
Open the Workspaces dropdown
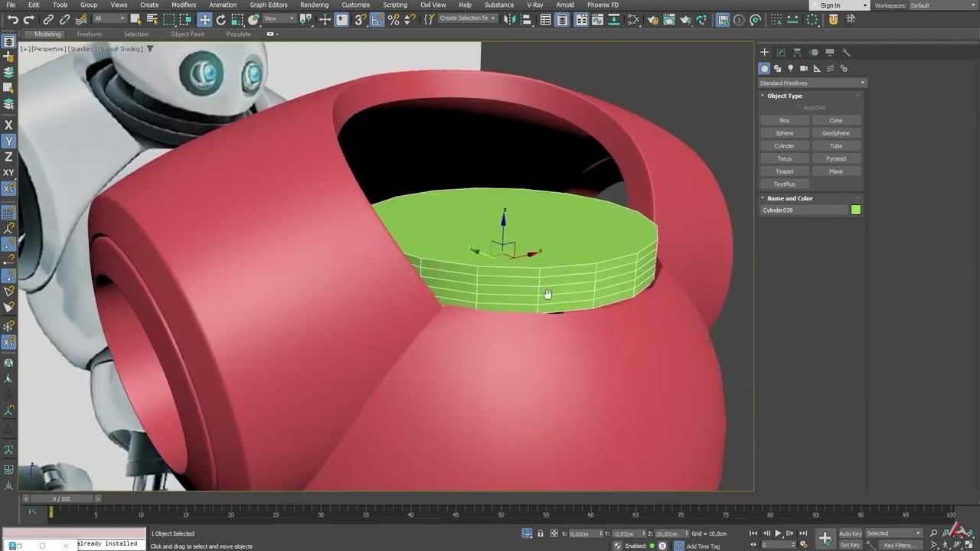(940, 5)
